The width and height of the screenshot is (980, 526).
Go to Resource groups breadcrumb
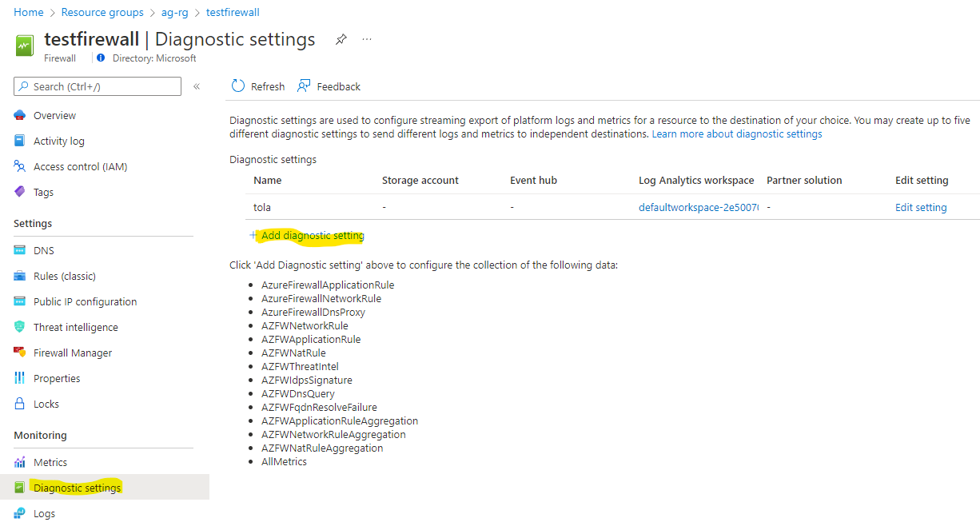point(102,12)
